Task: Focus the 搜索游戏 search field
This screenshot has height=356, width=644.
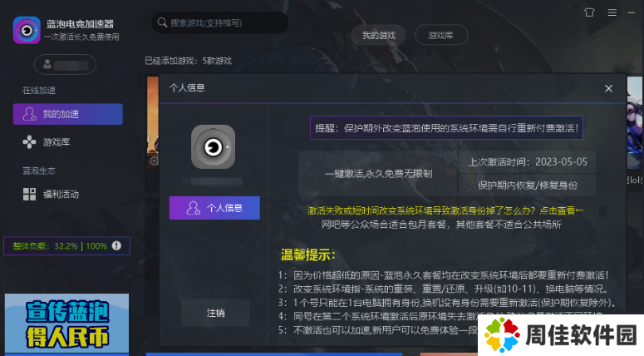Action: [219, 22]
